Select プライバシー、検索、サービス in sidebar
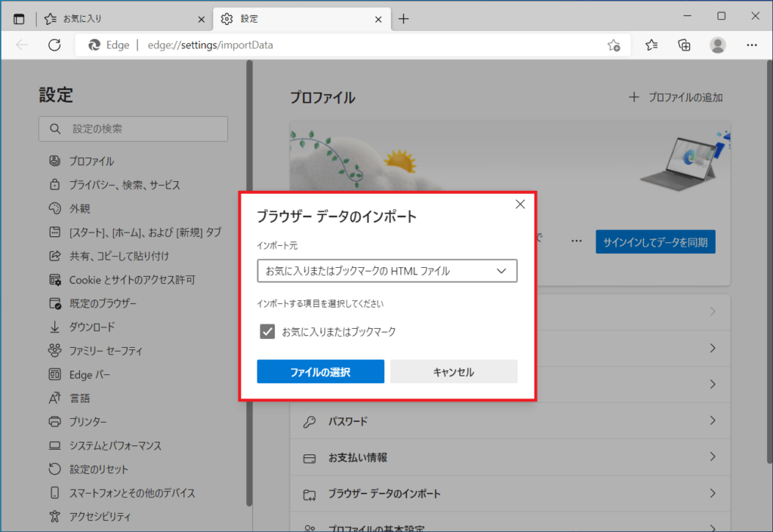 125,185
